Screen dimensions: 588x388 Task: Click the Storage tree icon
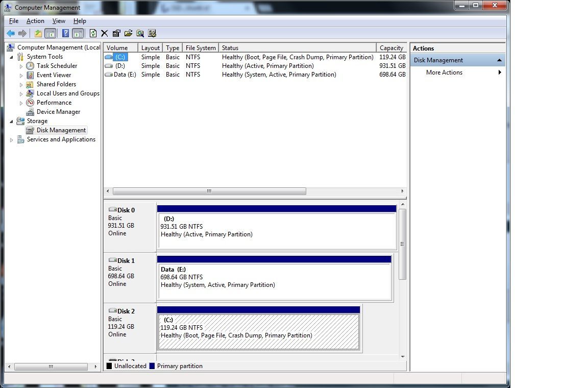coord(20,121)
